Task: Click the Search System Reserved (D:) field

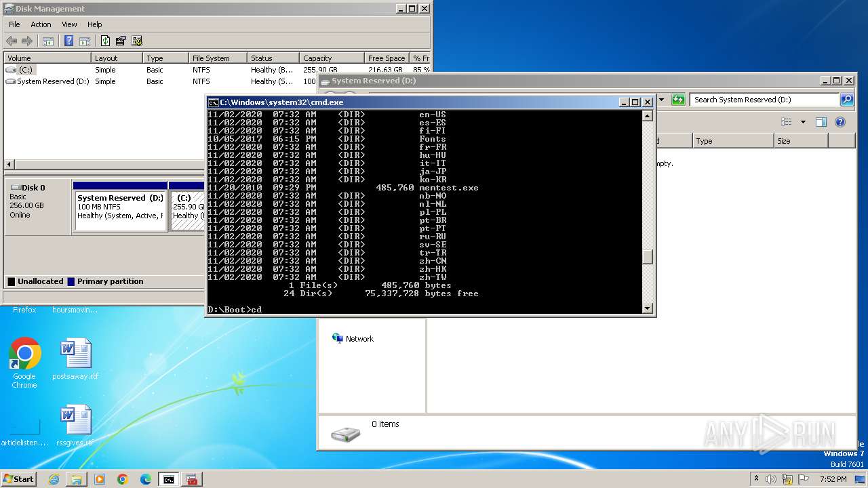Action: coord(765,100)
